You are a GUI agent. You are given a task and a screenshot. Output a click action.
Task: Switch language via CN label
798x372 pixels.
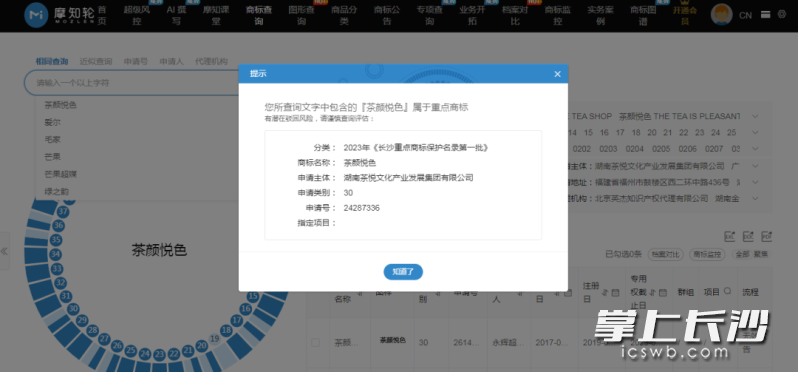click(x=745, y=15)
